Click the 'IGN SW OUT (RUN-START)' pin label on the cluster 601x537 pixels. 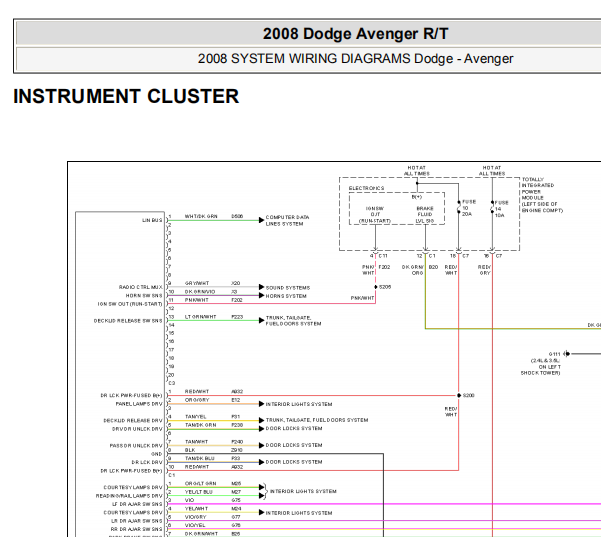pos(130,304)
